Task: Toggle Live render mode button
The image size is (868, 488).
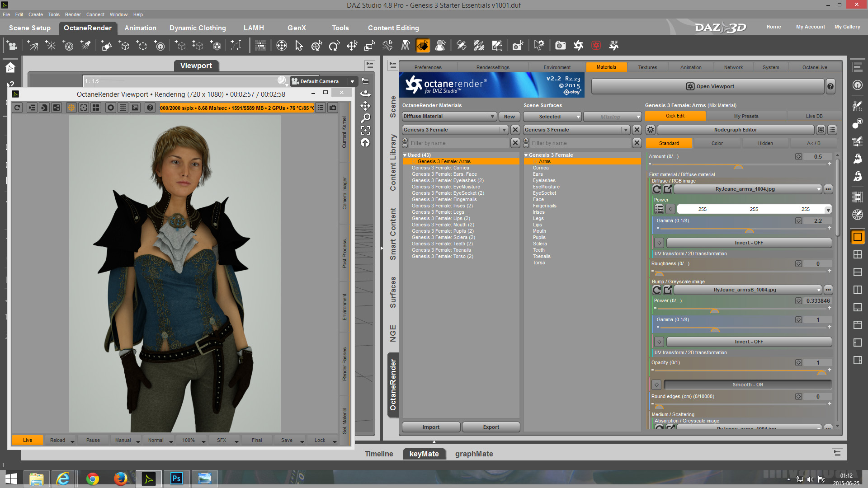Action: pyautogui.click(x=28, y=440)
